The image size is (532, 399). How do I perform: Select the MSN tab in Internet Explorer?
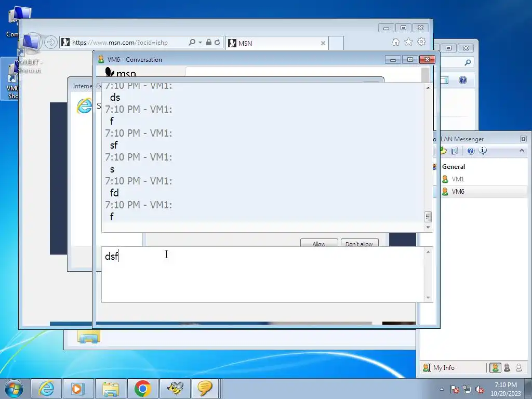276,43
